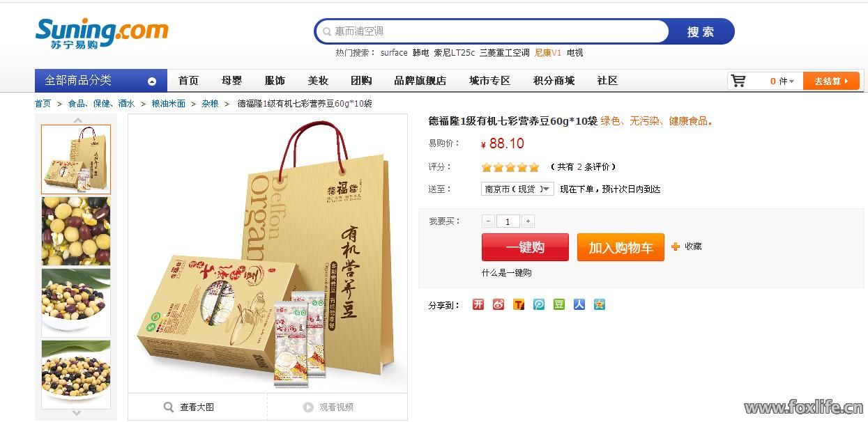Screen dimensions: 868x422
Task: Share to Renren blue icon
Action: [579, 304]
